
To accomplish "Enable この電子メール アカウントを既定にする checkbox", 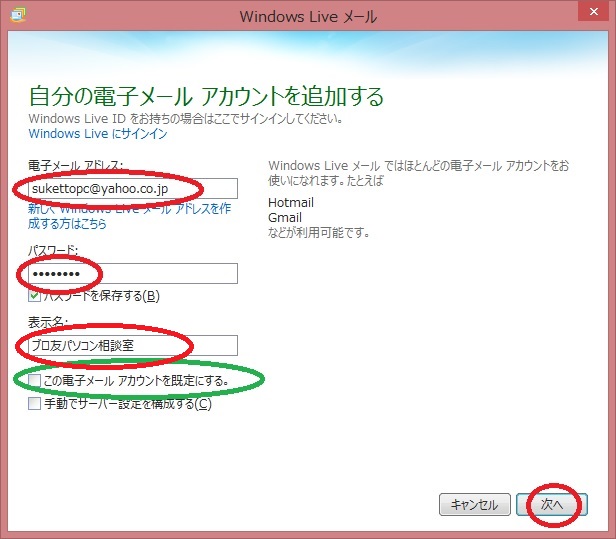I will (34, 380).
